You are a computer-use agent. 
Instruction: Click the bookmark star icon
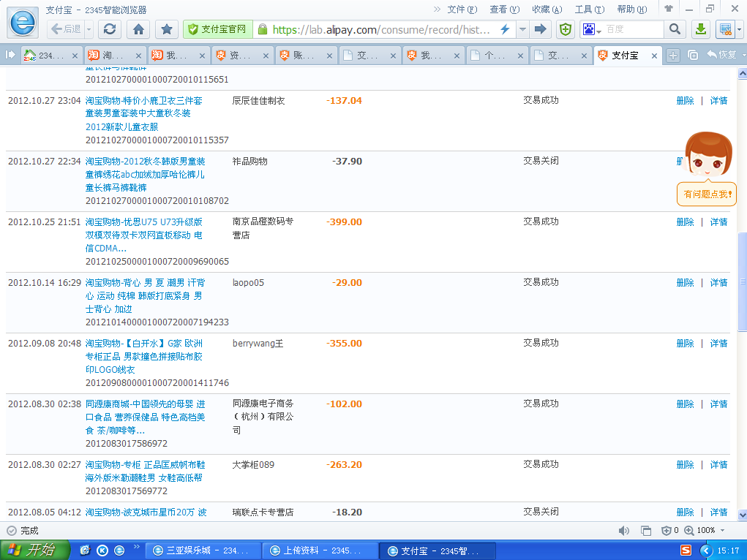tap(167, 29)
